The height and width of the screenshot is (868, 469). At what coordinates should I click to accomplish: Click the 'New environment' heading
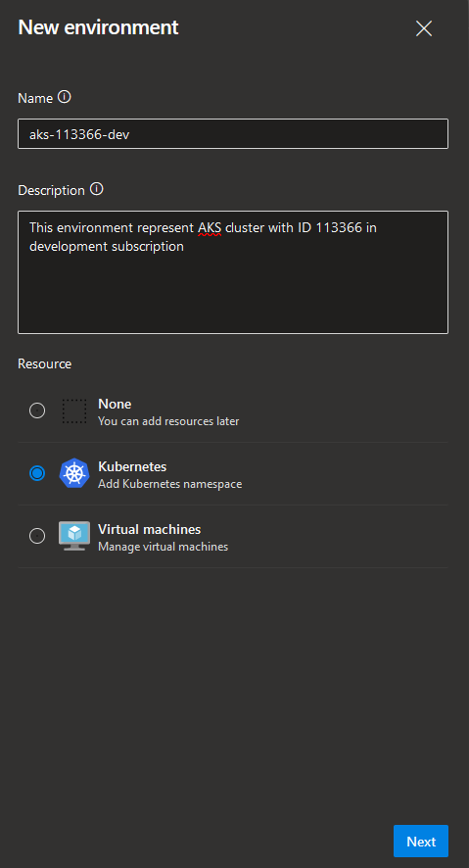[x=99, y=27]
